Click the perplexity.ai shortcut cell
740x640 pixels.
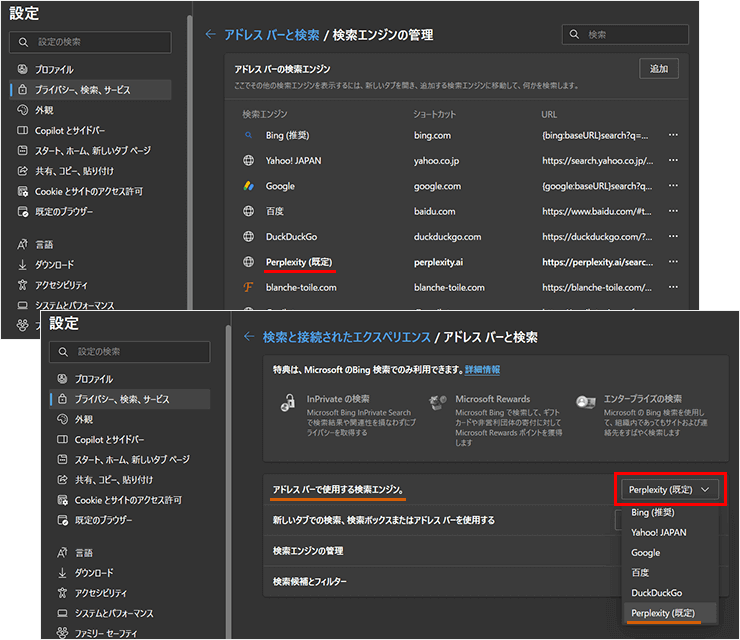438,262
